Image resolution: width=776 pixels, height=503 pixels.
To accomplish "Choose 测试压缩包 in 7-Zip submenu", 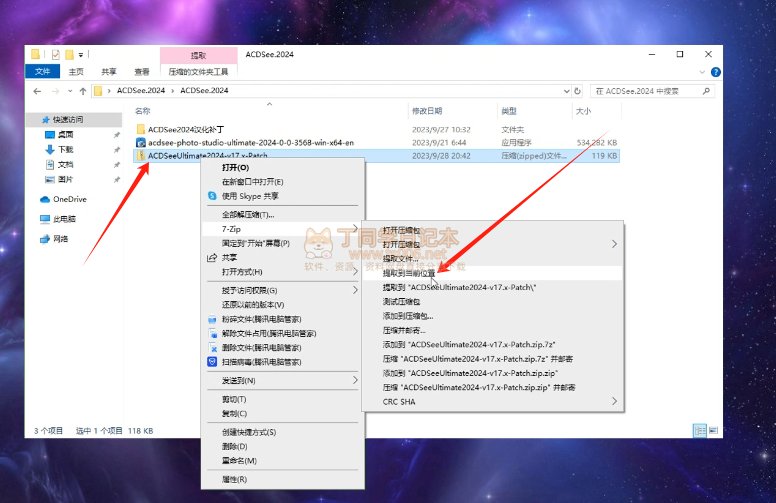I will [x=493, y=302].
